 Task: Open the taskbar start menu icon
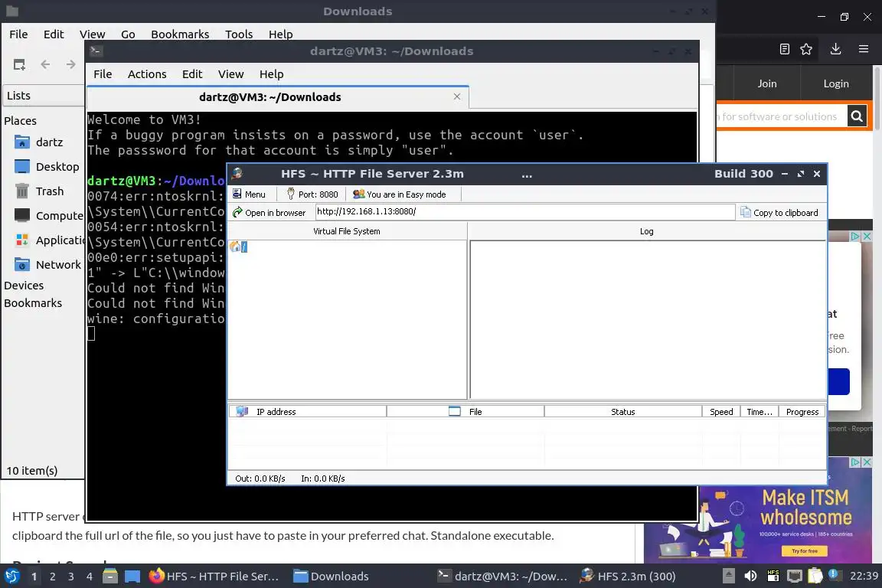coord(11,577)
